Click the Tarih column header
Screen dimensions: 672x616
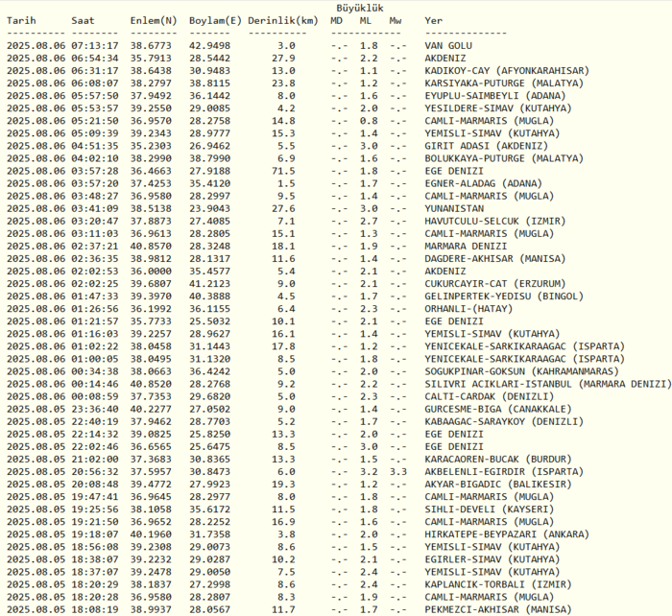[x=23, y=20]
